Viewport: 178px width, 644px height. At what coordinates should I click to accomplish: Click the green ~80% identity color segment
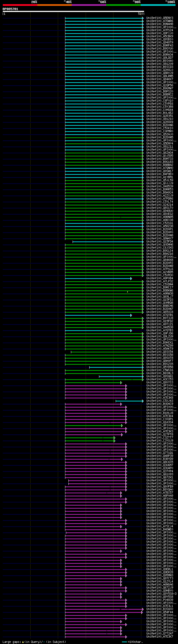123,5
